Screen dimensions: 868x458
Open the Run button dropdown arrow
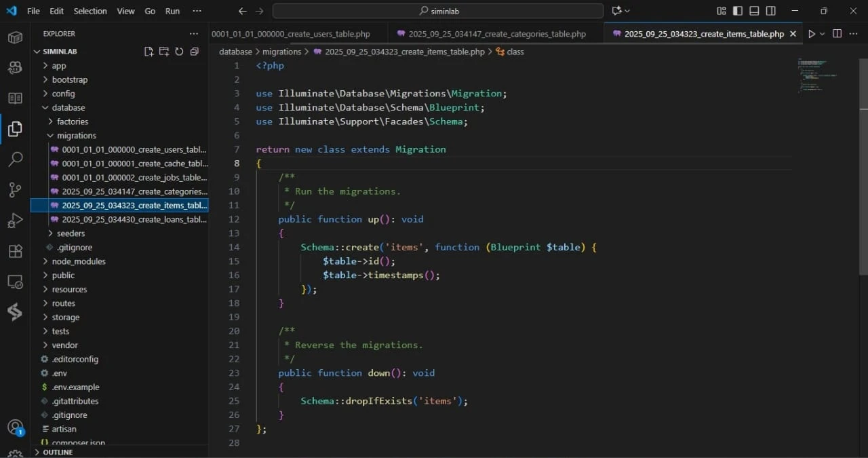(x=823, y=34)
